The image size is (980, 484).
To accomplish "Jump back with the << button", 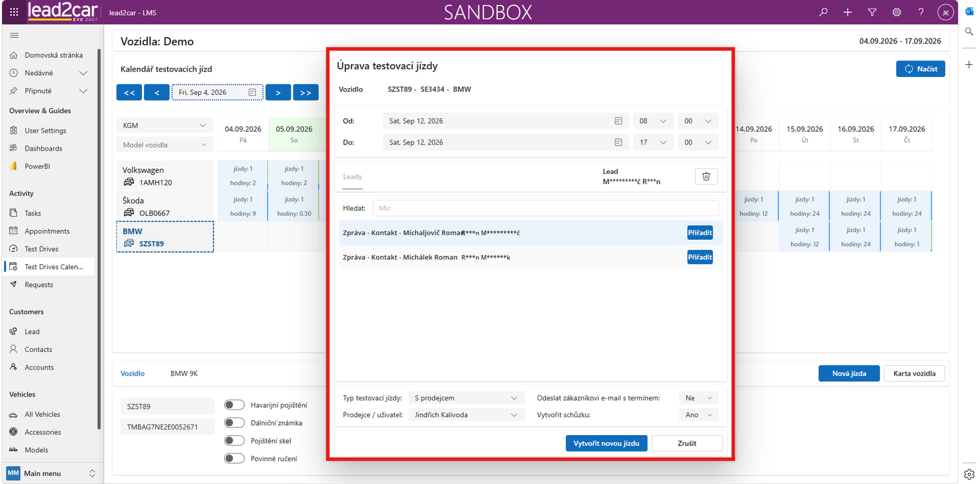I will (129, 92).
